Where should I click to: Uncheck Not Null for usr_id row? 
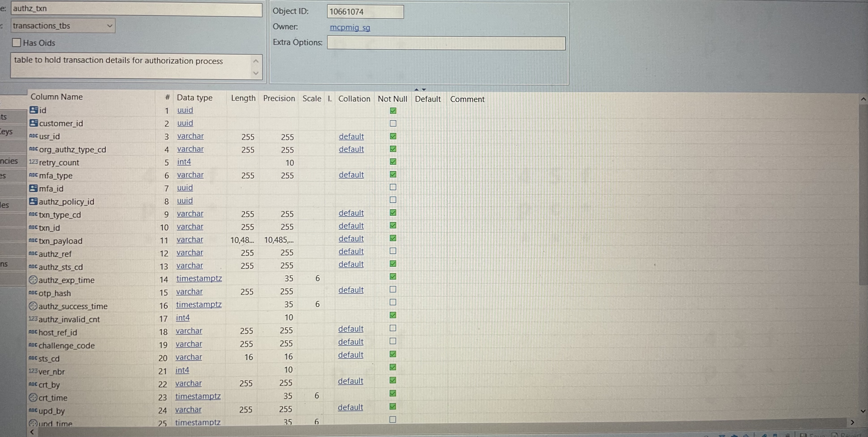click(393, 136)
